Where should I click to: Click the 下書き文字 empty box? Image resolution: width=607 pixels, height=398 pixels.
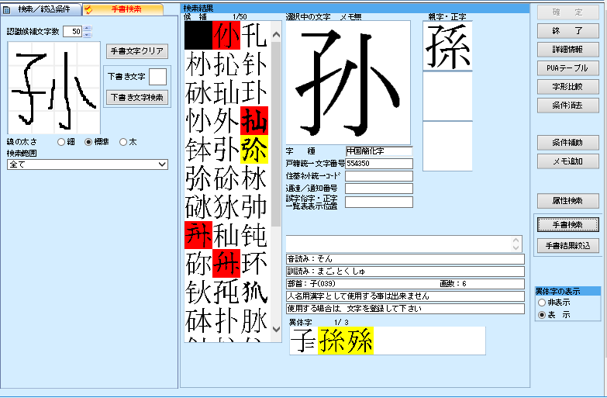158,77
